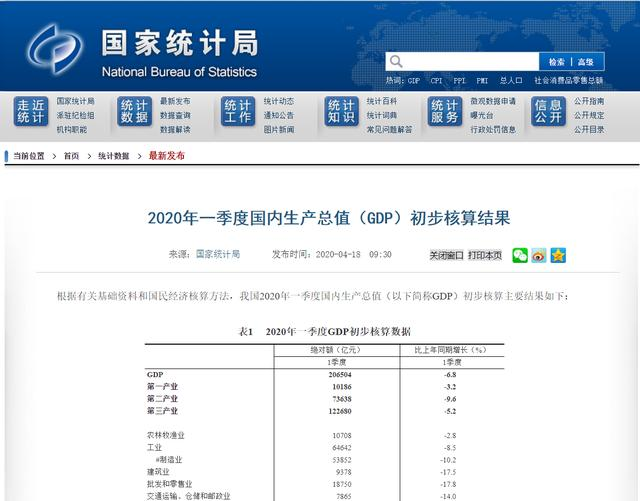The width and height of the screenshot is (640, 501).
Task: Open the 信息公开 navigation block
Action: tap(548, 111)
